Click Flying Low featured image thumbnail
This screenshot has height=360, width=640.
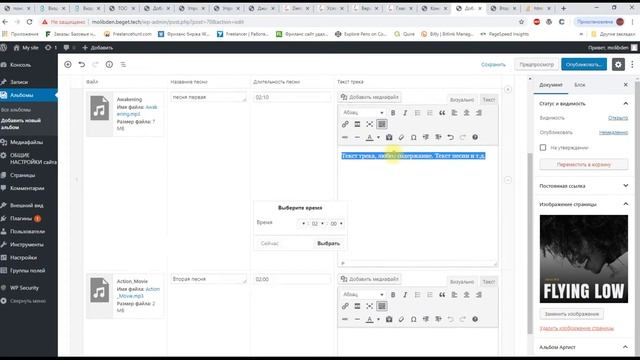click(x=584, y=259)
